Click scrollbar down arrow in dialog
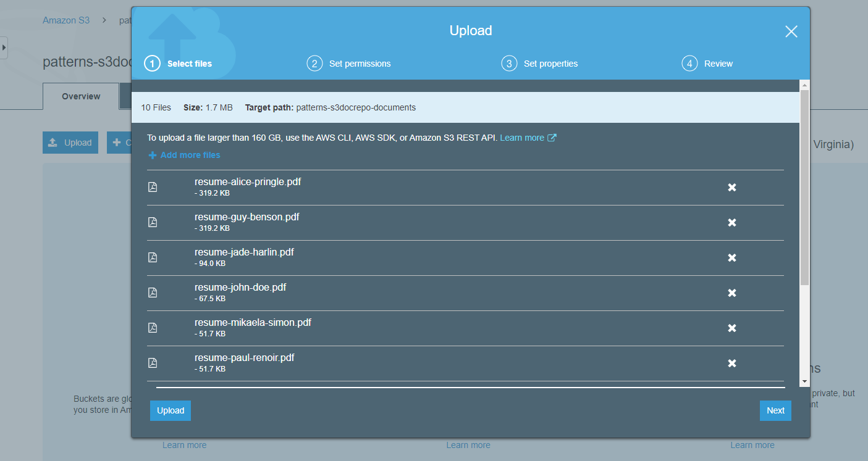868x461 pixels. click(x=804, y=382)
